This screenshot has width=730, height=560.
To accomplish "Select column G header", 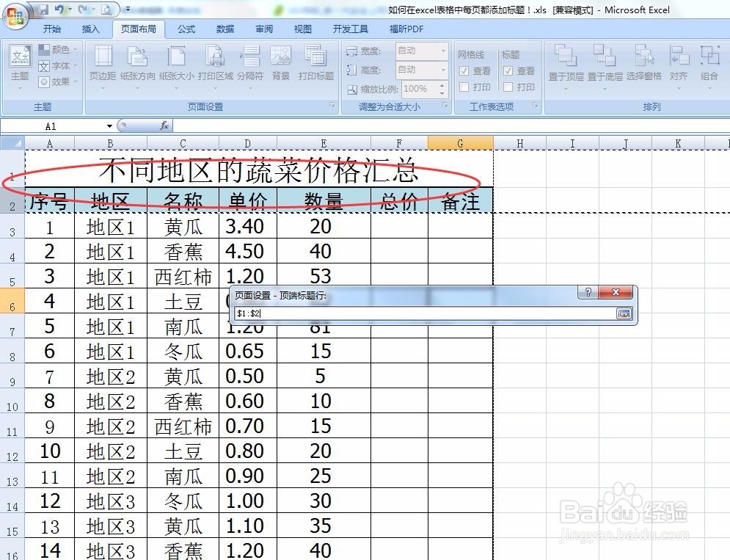I will click(x=460, y=143).
